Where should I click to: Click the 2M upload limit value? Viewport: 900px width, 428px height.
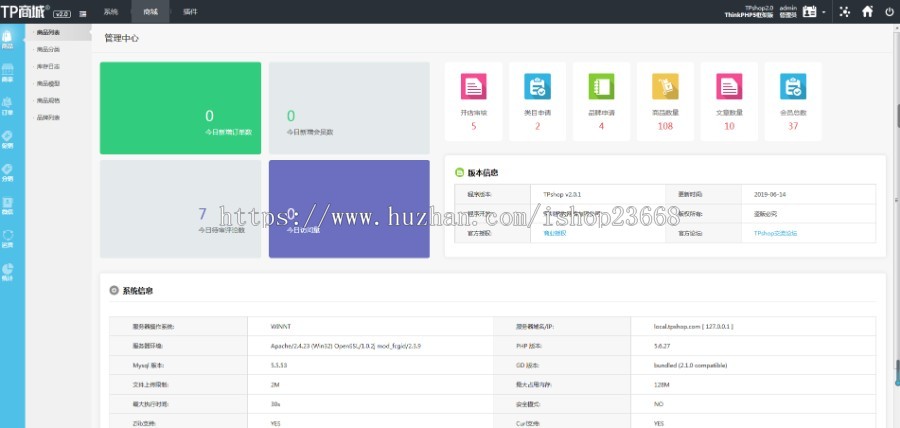point(275,385)
